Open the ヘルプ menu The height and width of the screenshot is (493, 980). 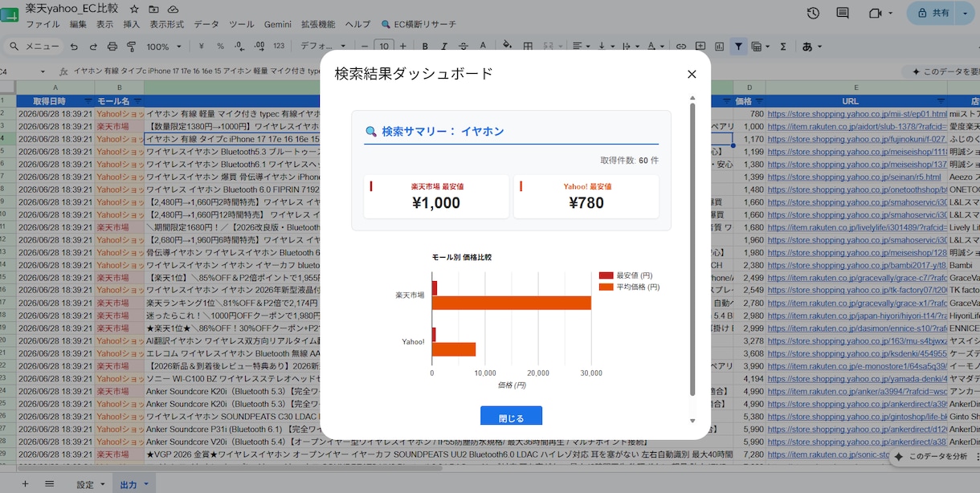click(358, 24)
